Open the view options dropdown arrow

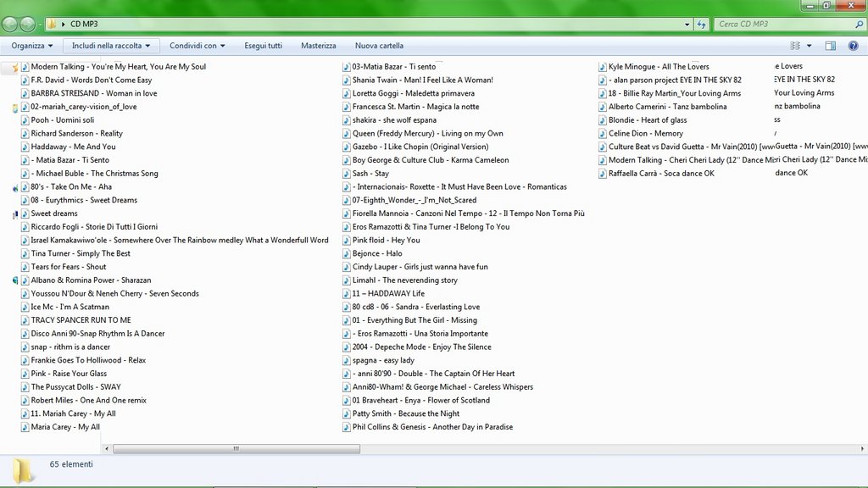click(x=809, y=46)
